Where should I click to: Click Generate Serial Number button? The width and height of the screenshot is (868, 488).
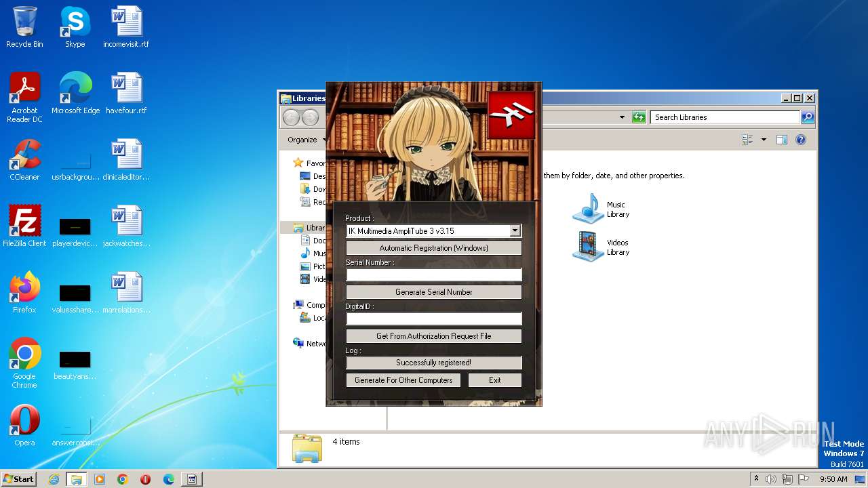coord(434,292)
